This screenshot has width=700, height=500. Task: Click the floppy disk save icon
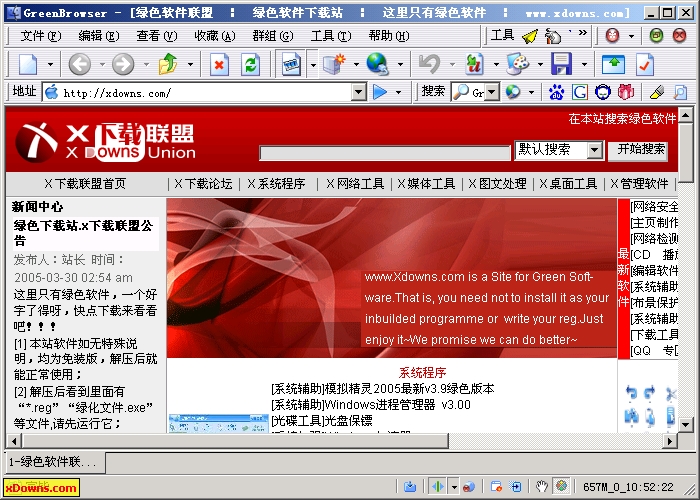[x=562, y=64]
